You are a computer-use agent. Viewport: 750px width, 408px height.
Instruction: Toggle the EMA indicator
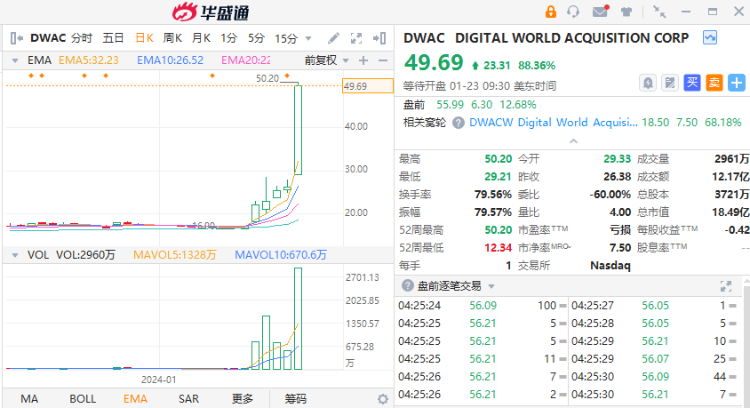[135, 399]
